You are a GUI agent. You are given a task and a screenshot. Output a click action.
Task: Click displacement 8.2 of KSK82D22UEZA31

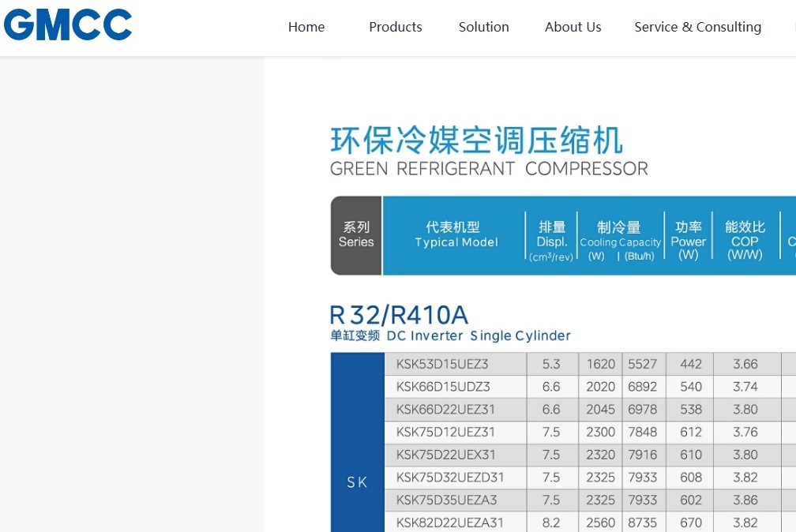(x=551, y=523)
